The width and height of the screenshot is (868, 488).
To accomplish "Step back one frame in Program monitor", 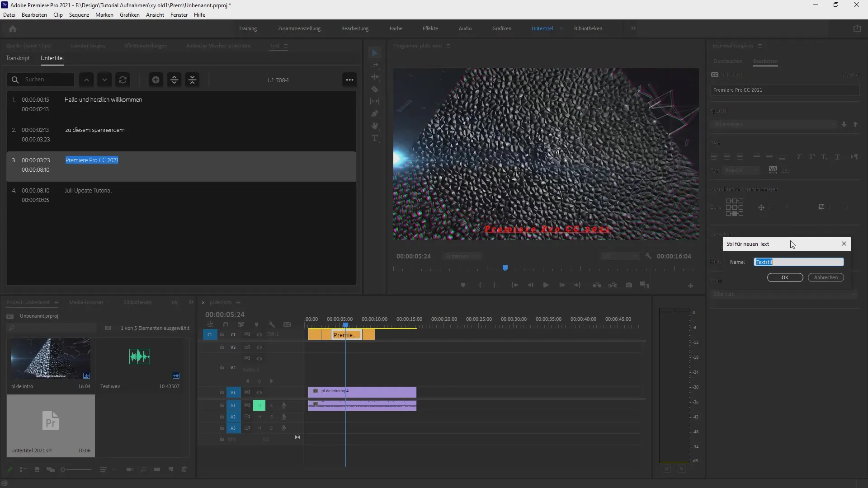I will pyautogui.click(x=530, y=285).
